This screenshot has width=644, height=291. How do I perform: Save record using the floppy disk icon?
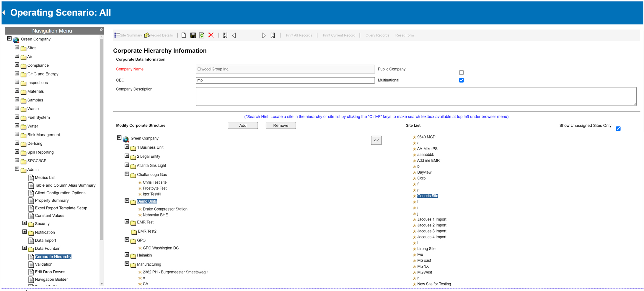[x=193, y=35]
